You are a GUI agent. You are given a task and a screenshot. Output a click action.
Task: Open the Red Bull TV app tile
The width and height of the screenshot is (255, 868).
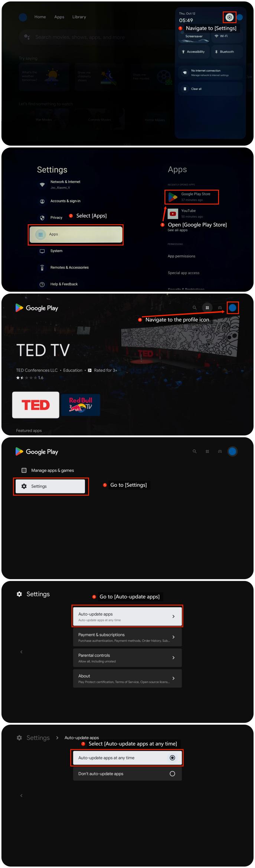[81, 405]
